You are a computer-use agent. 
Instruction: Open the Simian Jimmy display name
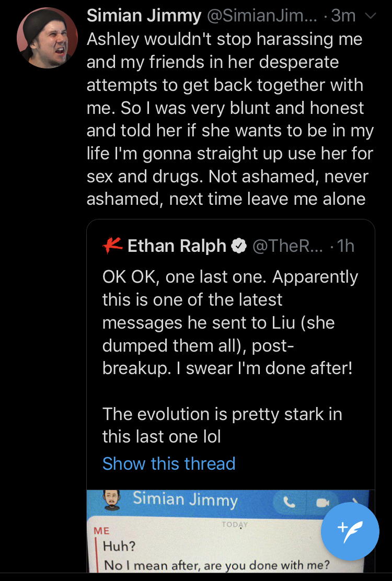[x=144, y=16]
